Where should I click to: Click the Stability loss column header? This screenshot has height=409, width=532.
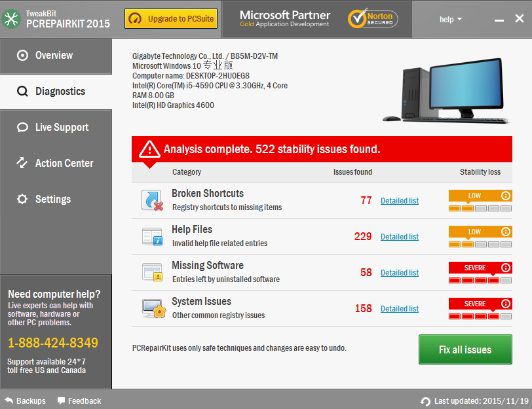(x=480, y=172)
